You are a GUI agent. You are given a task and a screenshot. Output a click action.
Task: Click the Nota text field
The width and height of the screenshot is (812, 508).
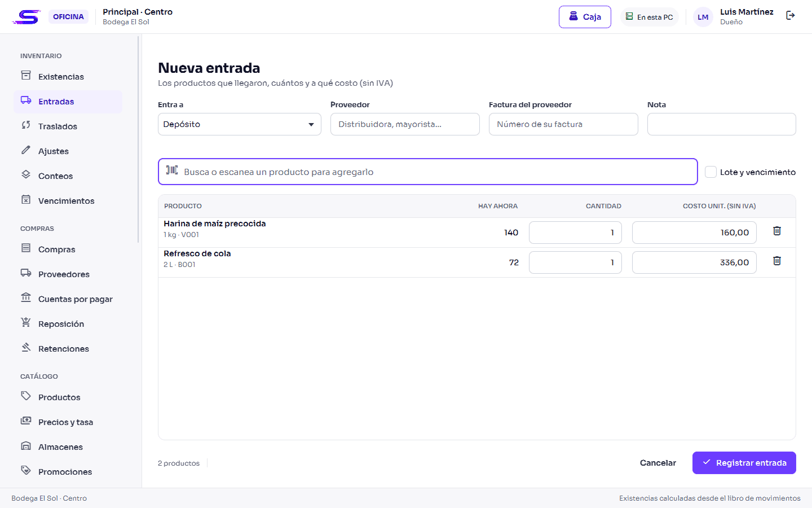722,124
